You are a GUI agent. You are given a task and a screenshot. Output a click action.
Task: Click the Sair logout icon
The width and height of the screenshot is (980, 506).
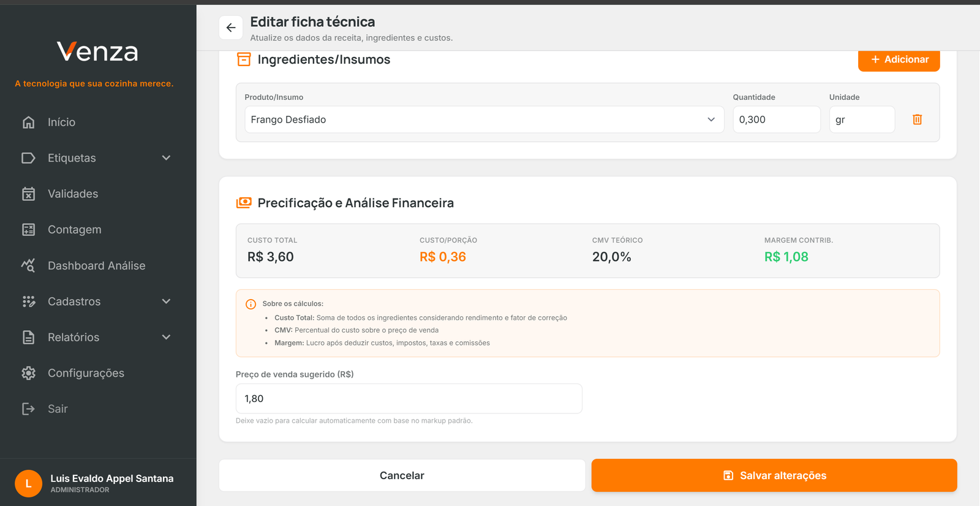[x=28, y=409]
